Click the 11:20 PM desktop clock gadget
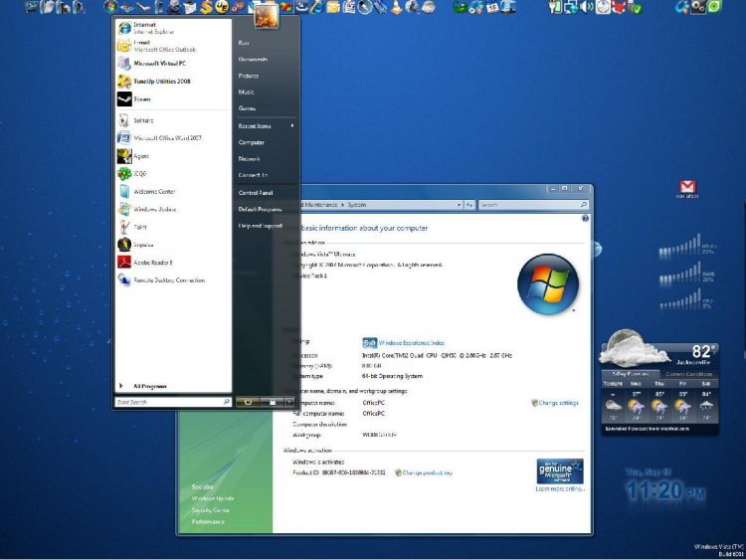This screenshot has width=746, height=560. [x=665, y=490]
